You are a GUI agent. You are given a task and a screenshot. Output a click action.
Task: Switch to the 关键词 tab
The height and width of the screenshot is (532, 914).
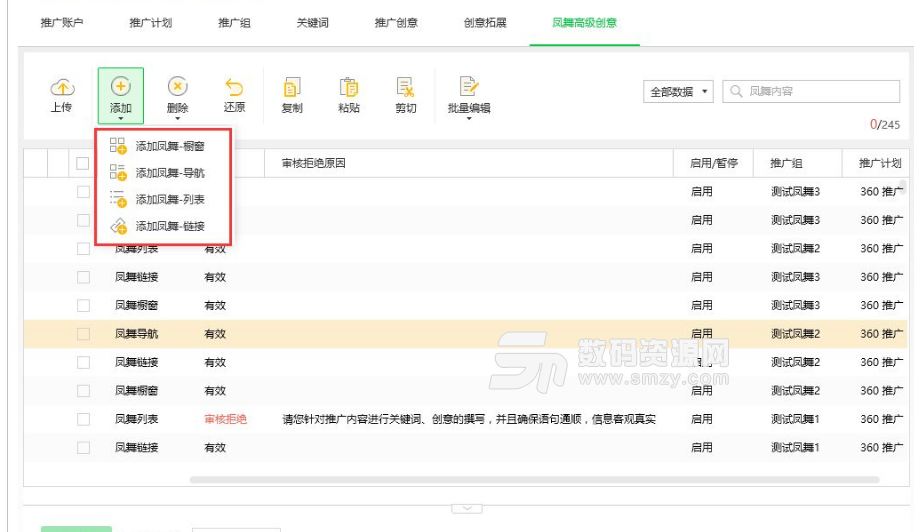pos(312,22)
